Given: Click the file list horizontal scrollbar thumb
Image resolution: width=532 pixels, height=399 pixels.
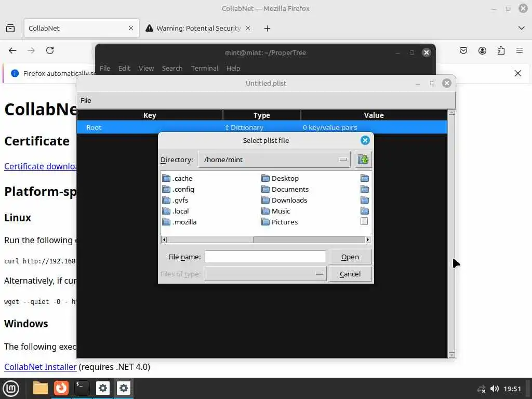Looking at the screenshot, I should (x=210, y=240).
